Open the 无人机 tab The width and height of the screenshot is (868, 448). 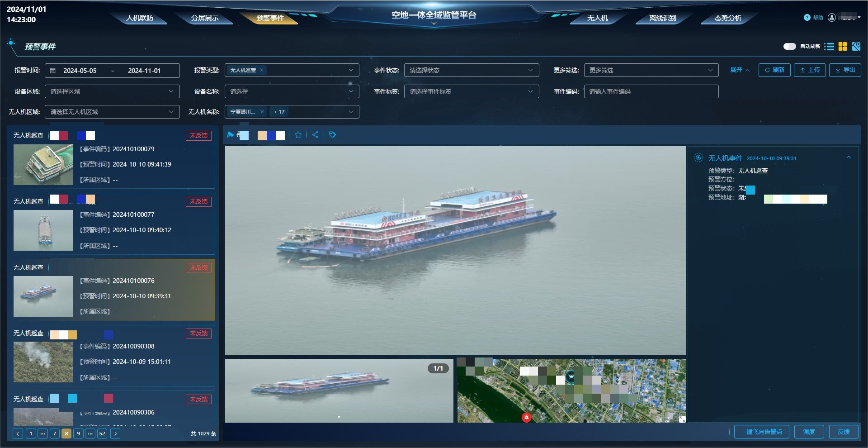tap(597, 18)
